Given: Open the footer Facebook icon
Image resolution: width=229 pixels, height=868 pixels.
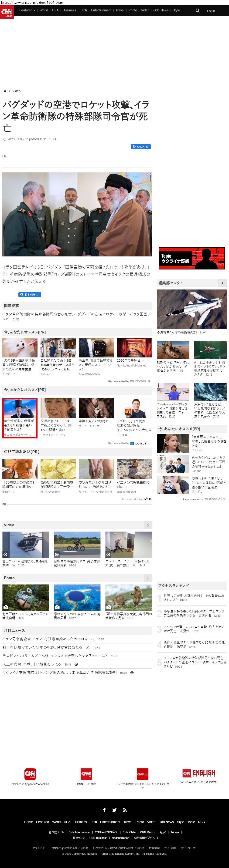Looking at the screenshot, I should (104, 810).
